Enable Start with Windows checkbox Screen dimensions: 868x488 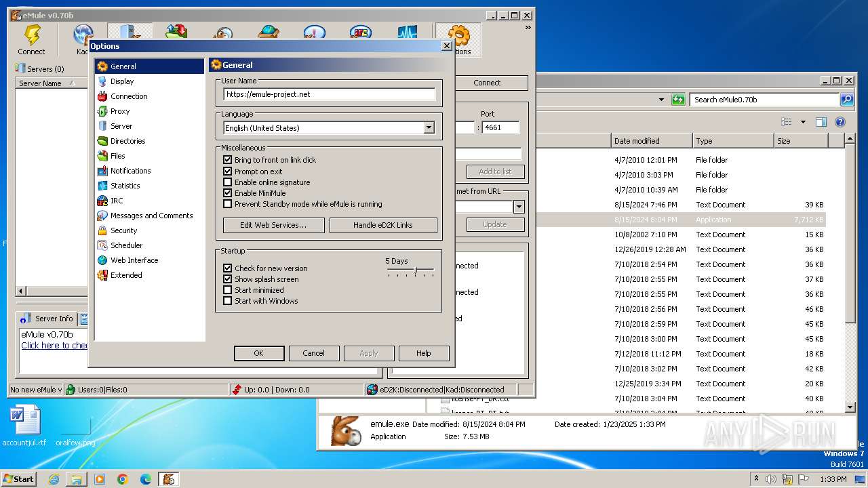pos(228,301)
